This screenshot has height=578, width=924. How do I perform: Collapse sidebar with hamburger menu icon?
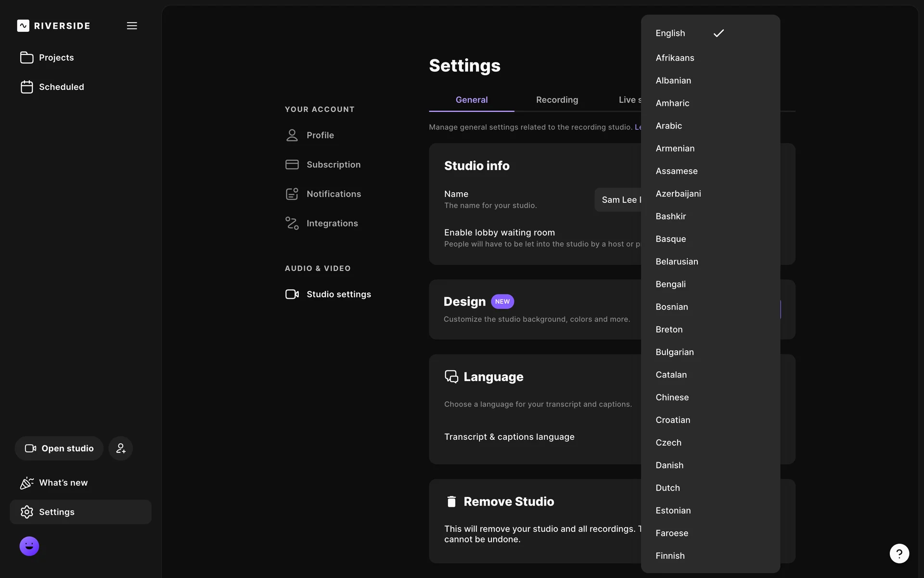(x=132, y=26)
